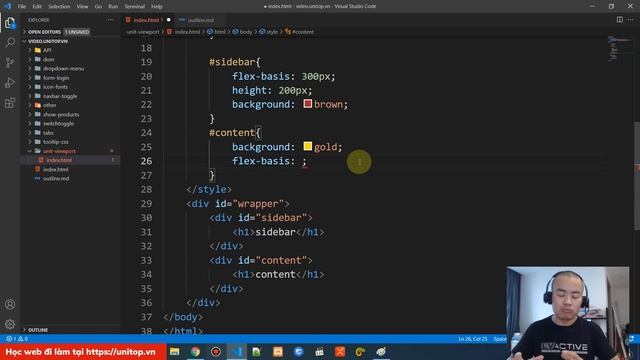Click the split editor icon
640x360 pixels.
(620, 20)
